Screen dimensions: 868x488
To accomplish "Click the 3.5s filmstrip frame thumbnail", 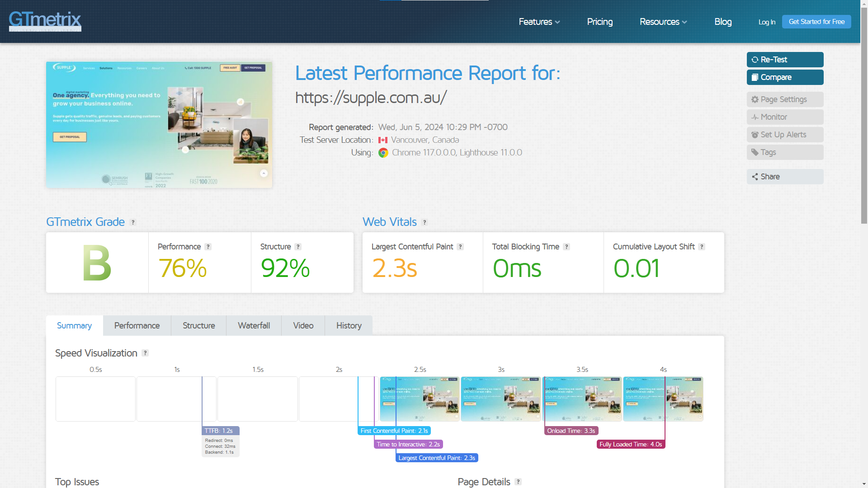I will click(582, 399).
